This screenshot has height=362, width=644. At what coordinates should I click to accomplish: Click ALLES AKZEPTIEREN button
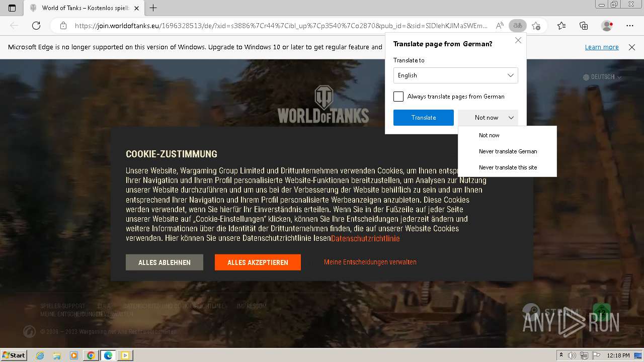pyautogui.click(x=258, y=262)
